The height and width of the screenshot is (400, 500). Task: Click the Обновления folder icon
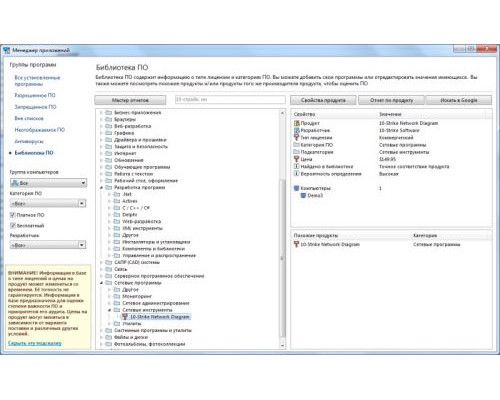point(109,160)
